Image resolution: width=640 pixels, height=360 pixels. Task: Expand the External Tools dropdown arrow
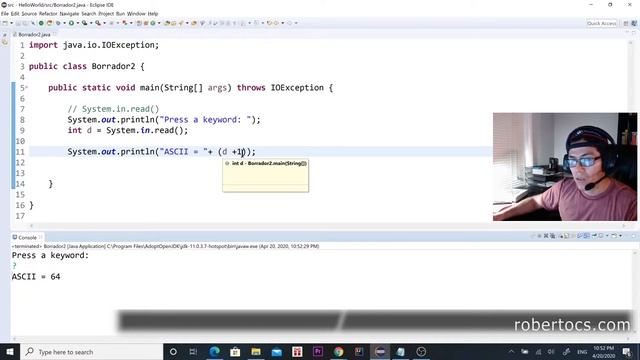click(104, 23)
